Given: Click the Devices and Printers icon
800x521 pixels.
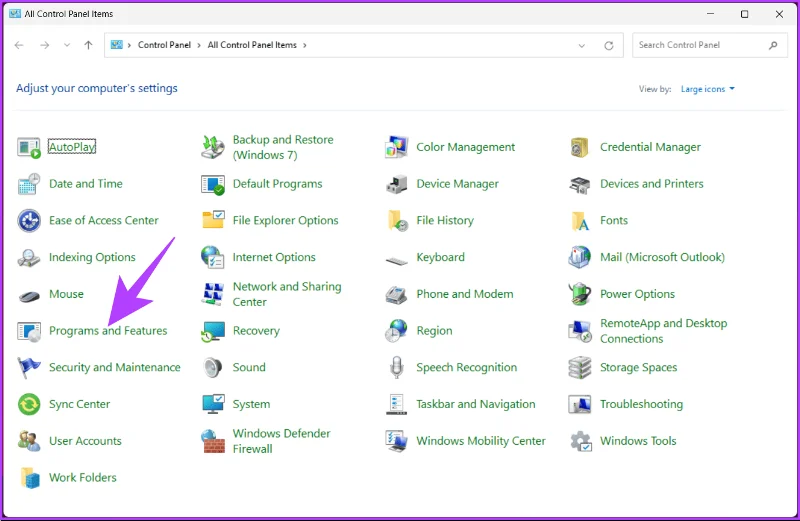Looking at the screenshot, I should click(580, 185).
